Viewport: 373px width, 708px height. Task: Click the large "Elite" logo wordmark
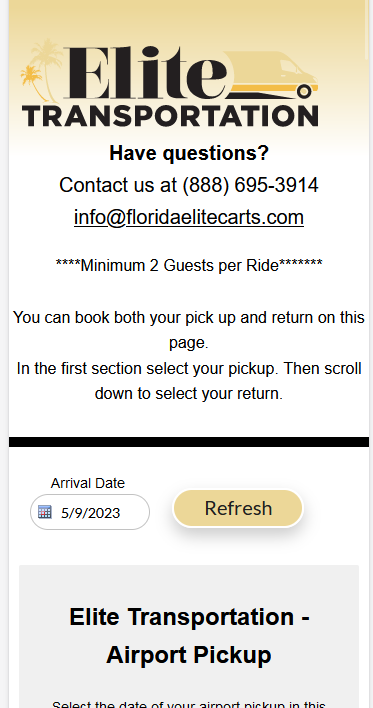coord(145,72)
